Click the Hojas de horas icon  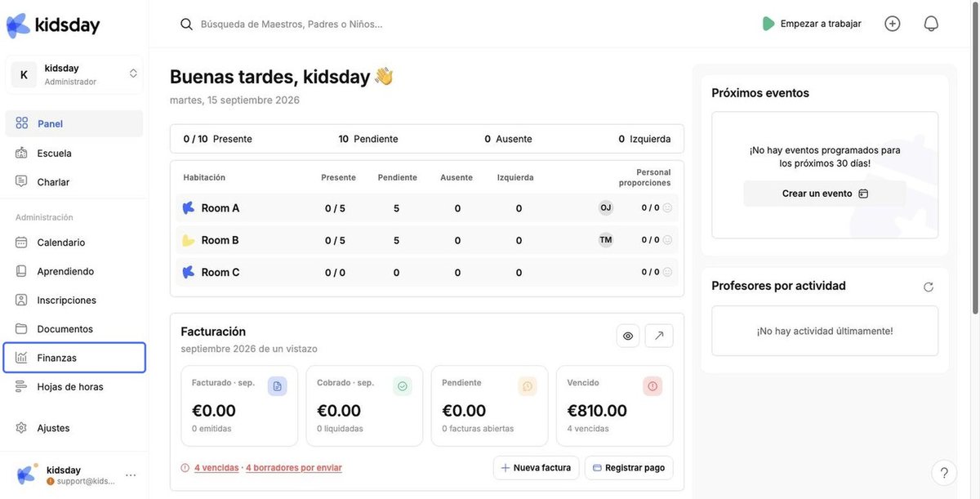21,386
